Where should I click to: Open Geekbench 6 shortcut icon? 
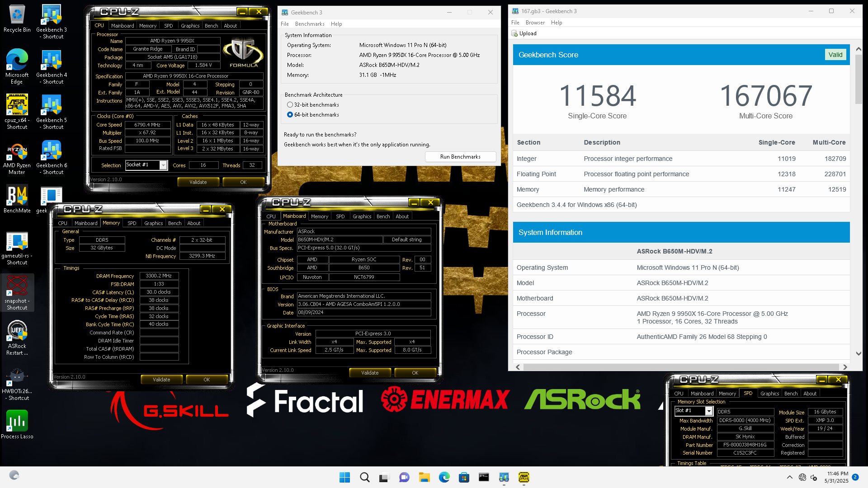[52, 157]
